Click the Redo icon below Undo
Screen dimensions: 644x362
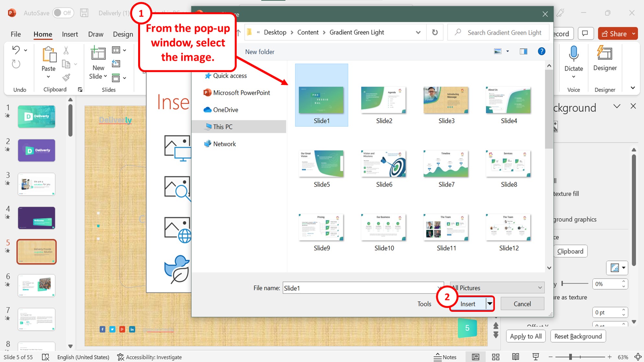point(16,64)
